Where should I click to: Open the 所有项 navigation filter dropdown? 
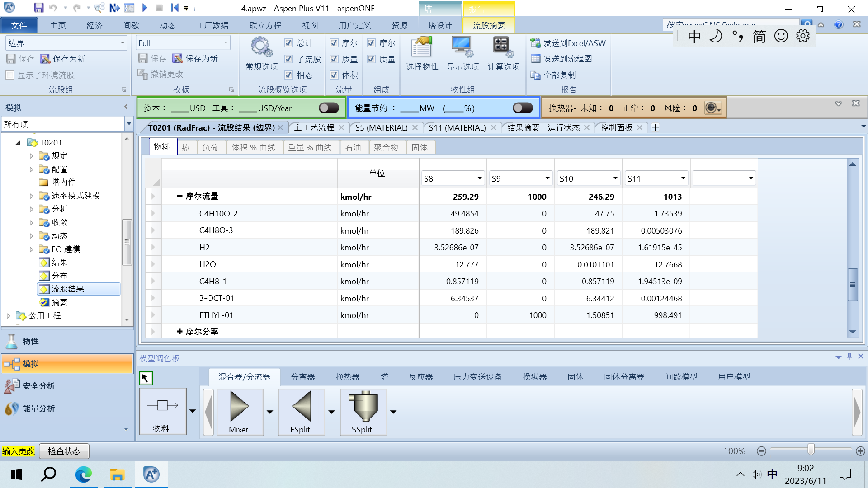coord(129,124)
